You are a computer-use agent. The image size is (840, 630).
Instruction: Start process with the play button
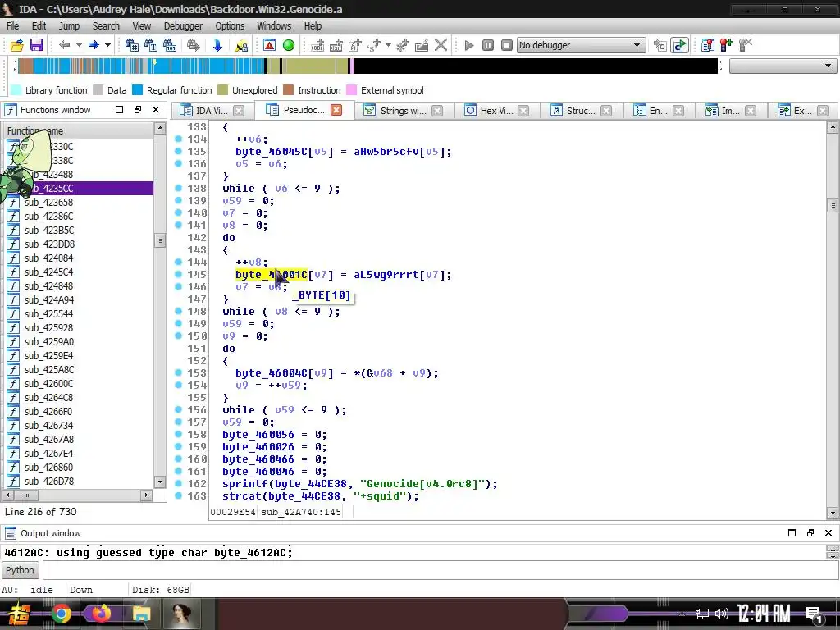tap(468, 45)
